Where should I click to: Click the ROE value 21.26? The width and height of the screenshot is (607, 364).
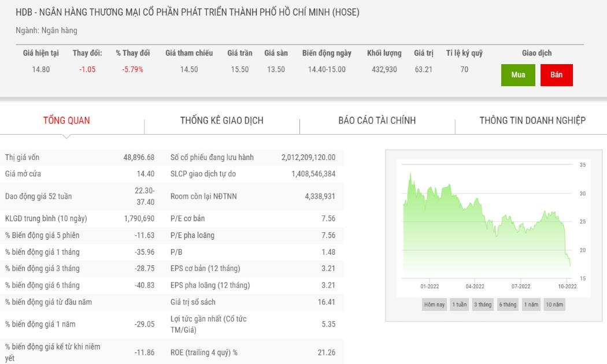pos(327,352)
